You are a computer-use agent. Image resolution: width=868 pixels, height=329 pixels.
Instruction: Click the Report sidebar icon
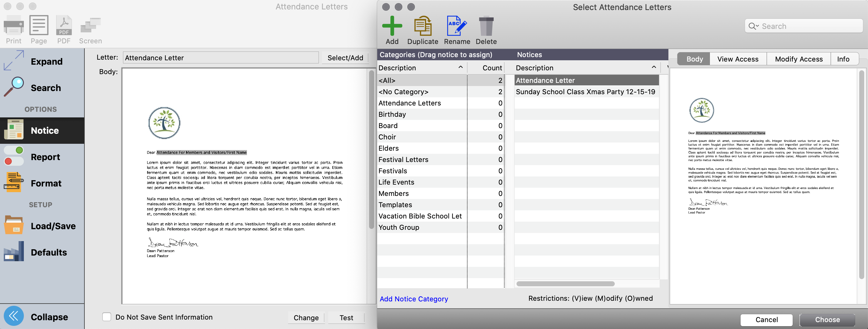click(x=13, y=156)
